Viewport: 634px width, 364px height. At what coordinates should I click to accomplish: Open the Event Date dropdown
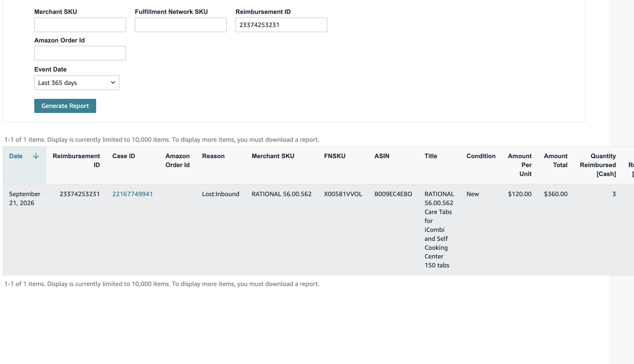77,83
